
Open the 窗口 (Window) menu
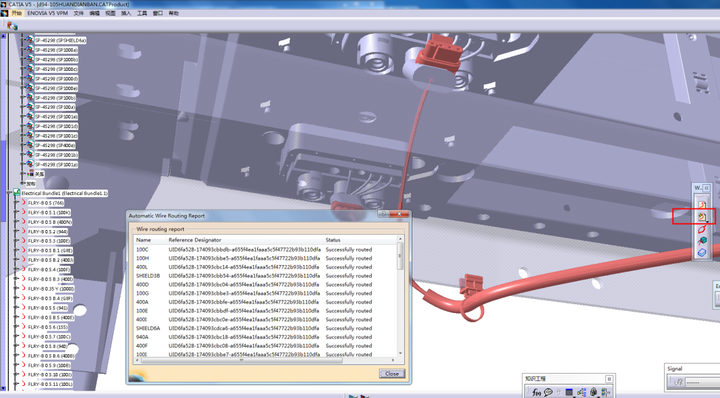pyautogui.click(x=158, y=13)
